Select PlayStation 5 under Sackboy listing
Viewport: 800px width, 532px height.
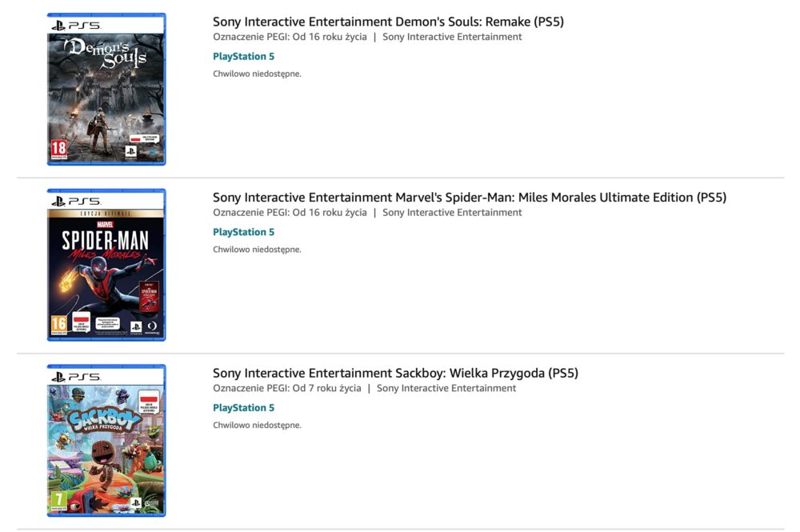[x=243, y=407]
